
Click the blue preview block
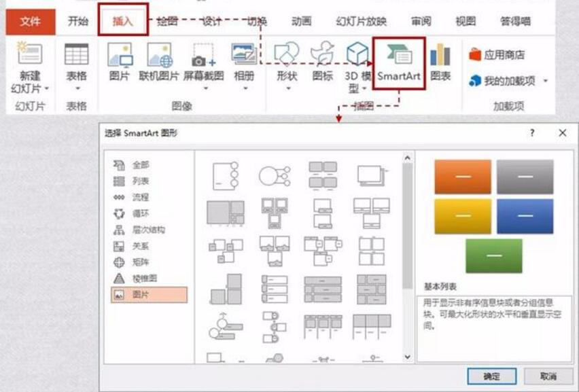[x=525, y=216]
